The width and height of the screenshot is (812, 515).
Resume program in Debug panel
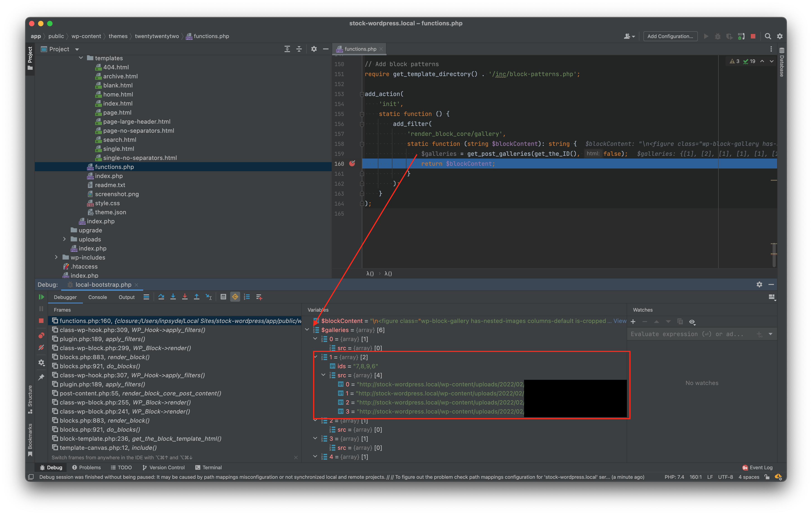click(x=41, y=297)
